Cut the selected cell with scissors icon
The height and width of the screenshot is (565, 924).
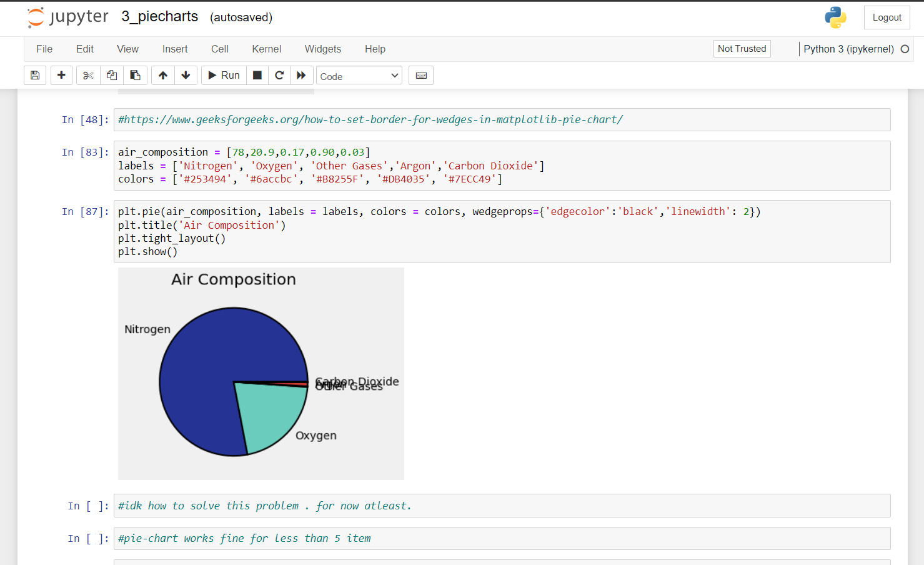[x=88, y=75]
